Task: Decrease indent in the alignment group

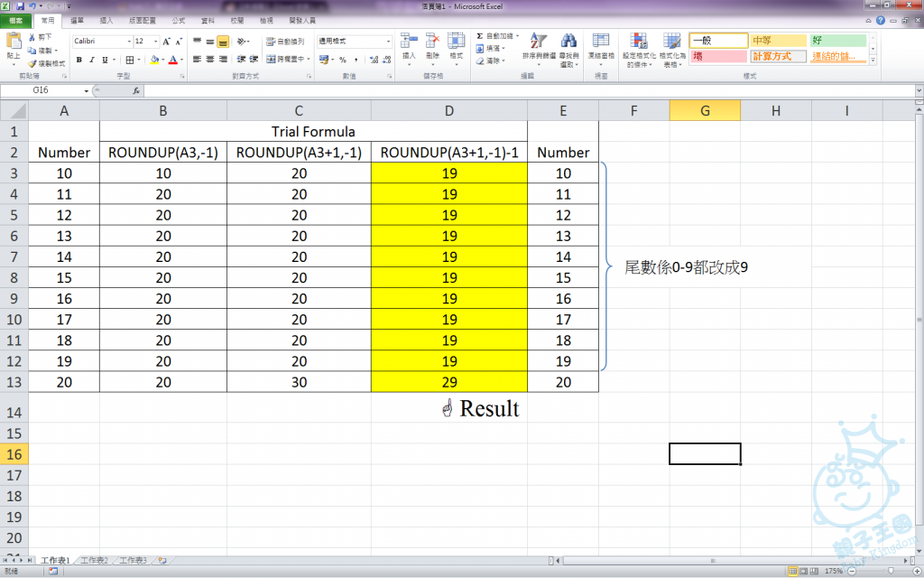Action: click(x=241, y=60)
